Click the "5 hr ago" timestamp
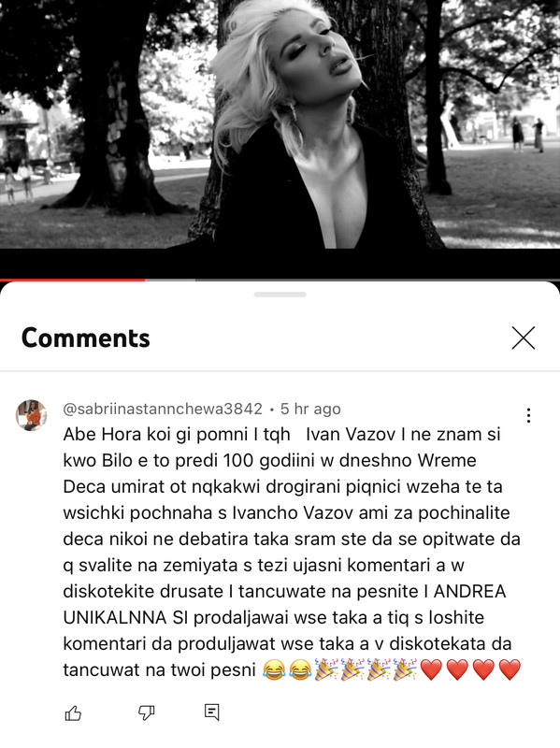Image resolution: width=560 pixels, height=748 pixels. pos(310,409)
